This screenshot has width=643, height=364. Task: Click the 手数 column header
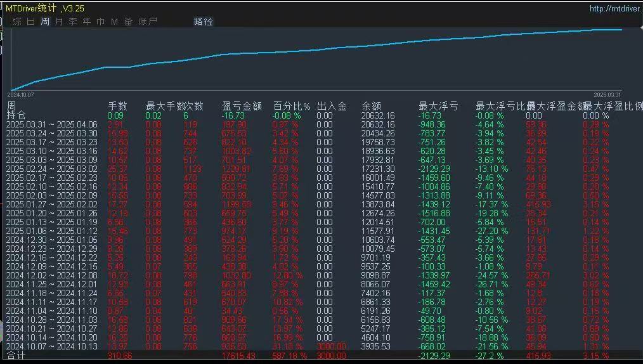tap(118, 106)
